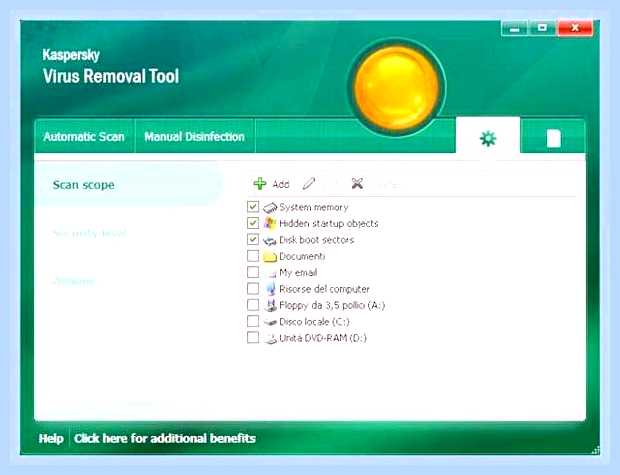The height and width of the screenshot is (475, 620).
Task: Check the Disco locale (C:) checkbox
Action: point(253,322)
